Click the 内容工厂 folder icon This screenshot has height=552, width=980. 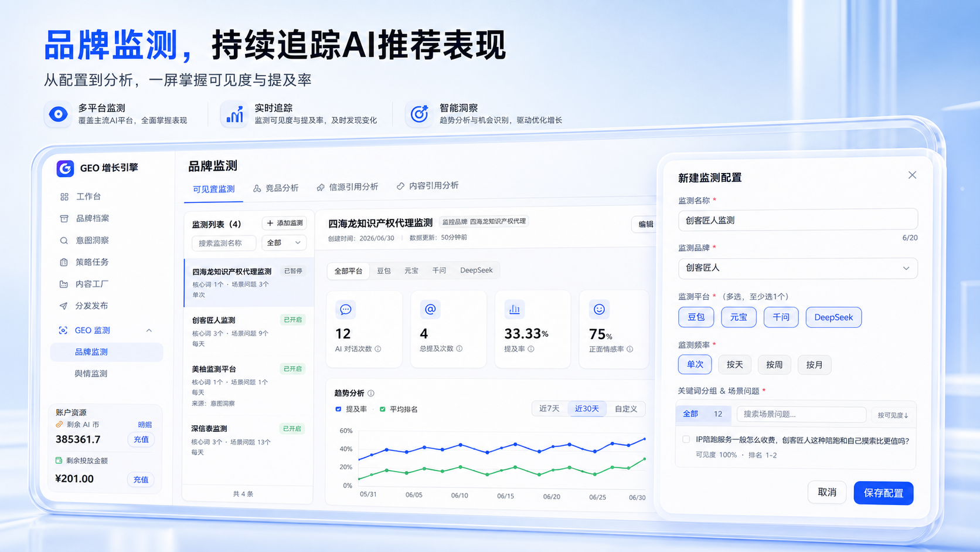pos(63,284)
